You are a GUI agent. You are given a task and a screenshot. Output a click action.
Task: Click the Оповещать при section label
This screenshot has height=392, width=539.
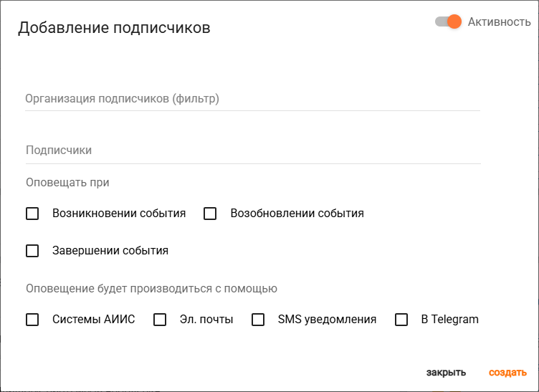67,183
